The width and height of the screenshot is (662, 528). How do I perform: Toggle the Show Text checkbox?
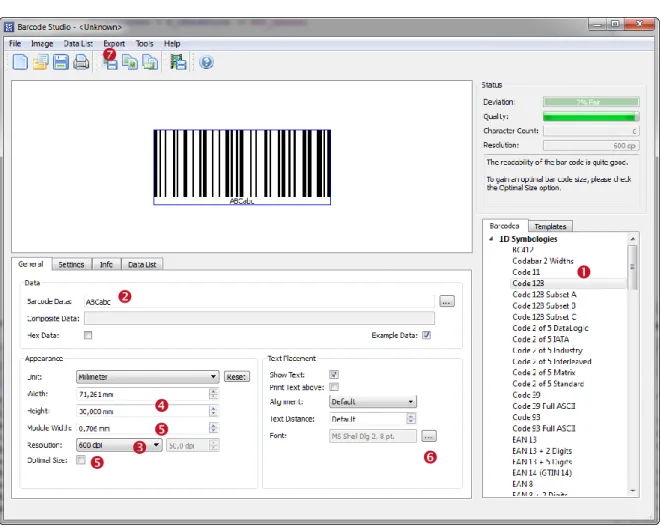point(334,374)
